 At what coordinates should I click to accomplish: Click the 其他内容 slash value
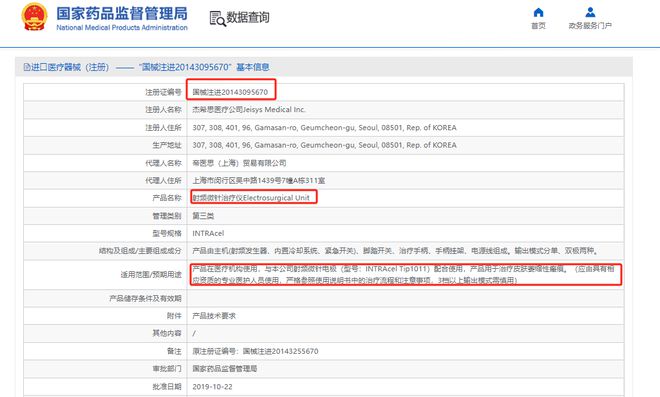[x=194, y=333]
